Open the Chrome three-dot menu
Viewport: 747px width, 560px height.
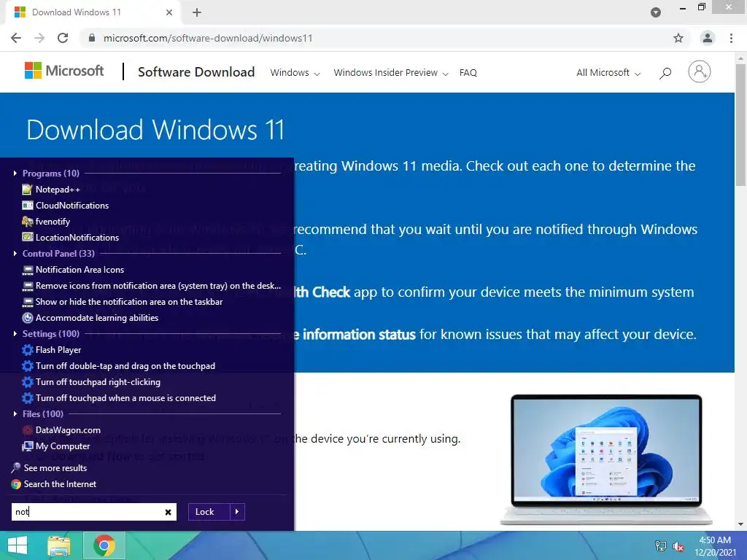click(x=731, y=38)
